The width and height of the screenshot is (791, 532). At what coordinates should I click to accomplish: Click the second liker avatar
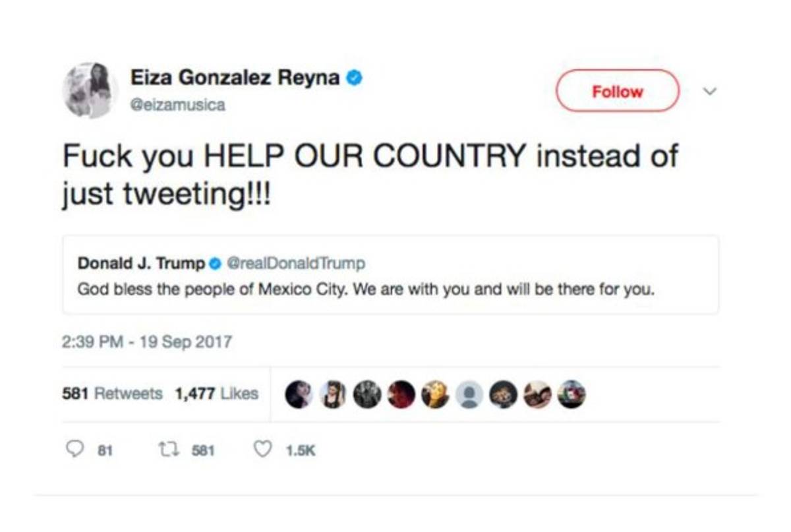coord(333,394)
